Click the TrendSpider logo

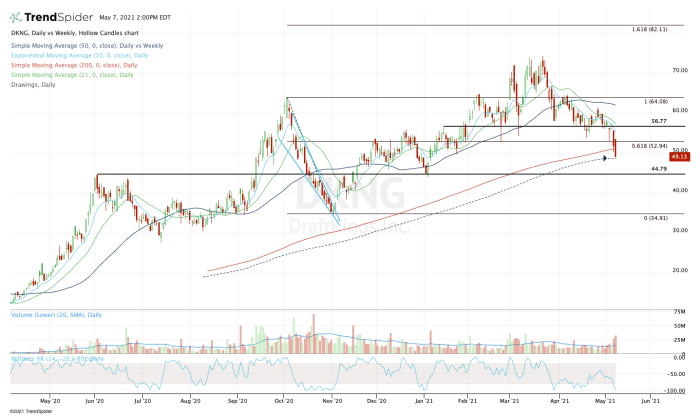51,17
